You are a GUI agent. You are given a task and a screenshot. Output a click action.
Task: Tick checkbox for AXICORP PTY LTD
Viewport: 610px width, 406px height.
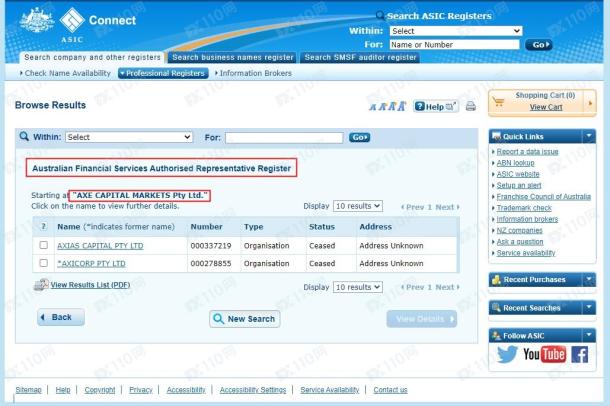(44, 263)
